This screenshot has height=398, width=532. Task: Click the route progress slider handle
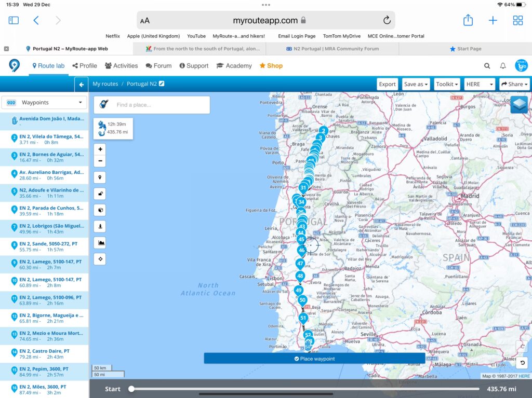coord(131,389)
